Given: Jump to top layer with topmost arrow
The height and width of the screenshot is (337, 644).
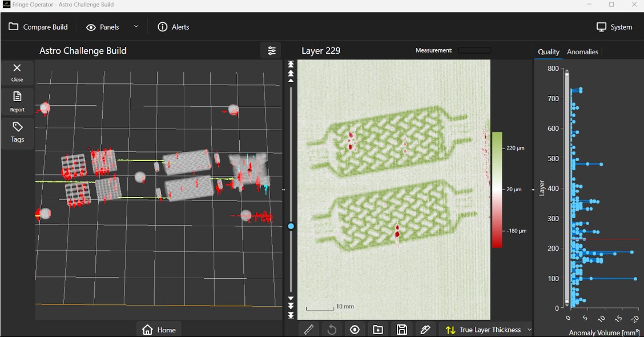Looking at the screenshot, I should click(x=291, y=65).
